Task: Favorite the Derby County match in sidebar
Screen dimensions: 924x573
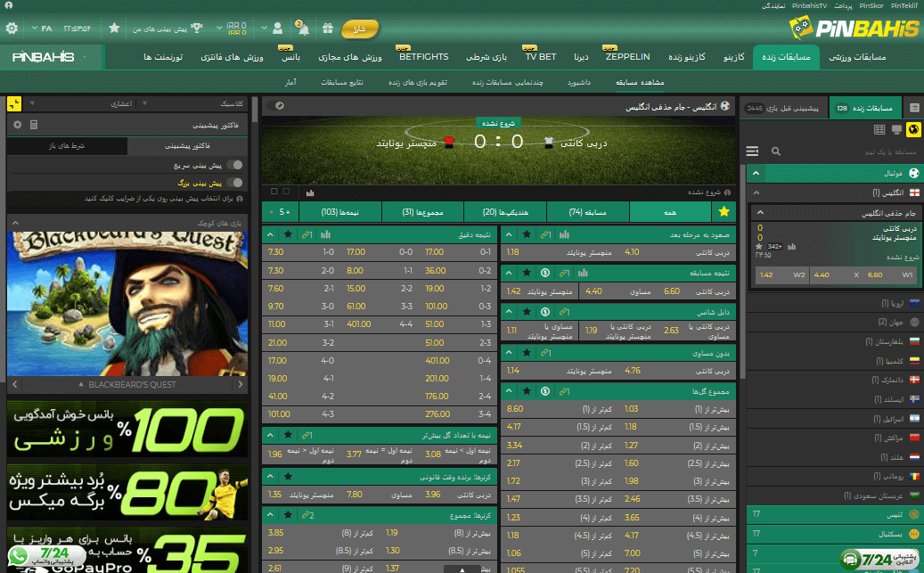Action: (759, 247)
